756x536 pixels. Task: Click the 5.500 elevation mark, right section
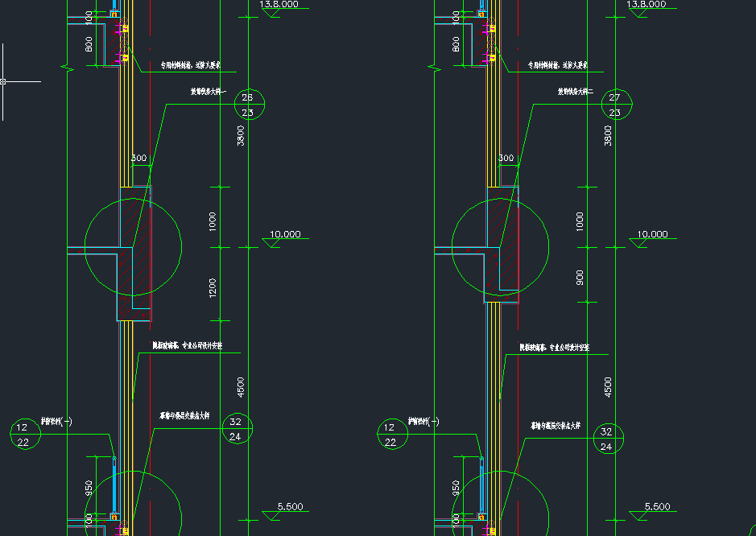coord(653,511)
